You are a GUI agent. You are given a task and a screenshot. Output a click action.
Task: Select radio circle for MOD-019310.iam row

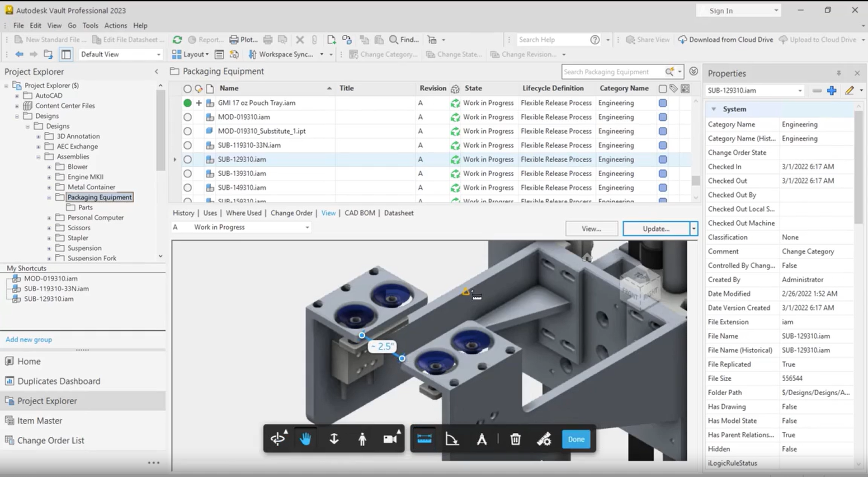click(188, 117)
